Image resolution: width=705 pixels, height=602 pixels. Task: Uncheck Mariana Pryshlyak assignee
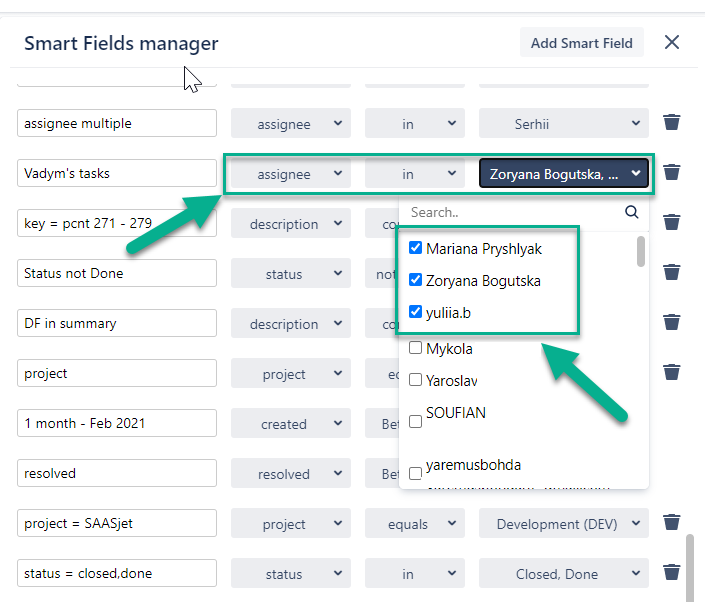click(415, 248)
